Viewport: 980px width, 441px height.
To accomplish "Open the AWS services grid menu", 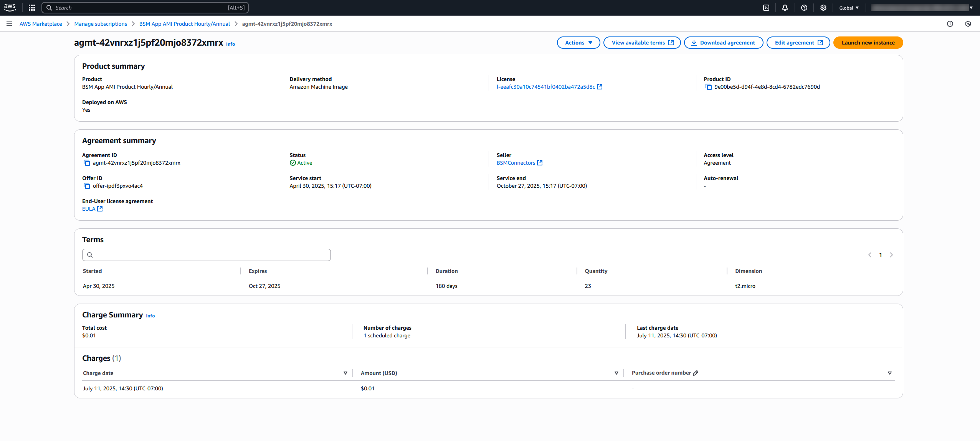I will (32, 8).
